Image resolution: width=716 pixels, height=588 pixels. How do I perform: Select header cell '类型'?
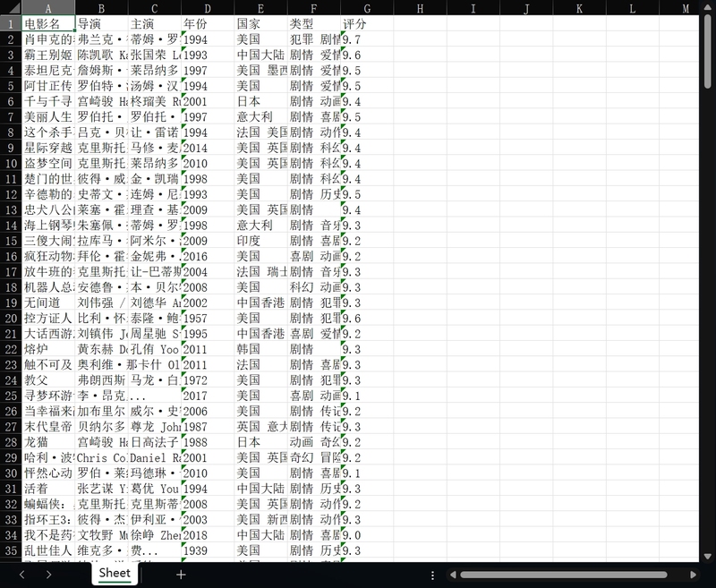click(314, 24)
